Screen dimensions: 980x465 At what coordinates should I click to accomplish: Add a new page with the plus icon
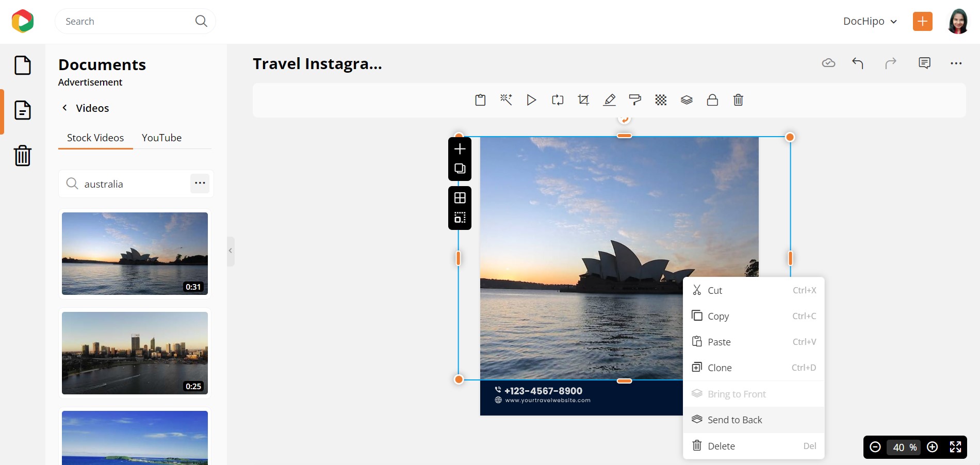coord(460,149)
